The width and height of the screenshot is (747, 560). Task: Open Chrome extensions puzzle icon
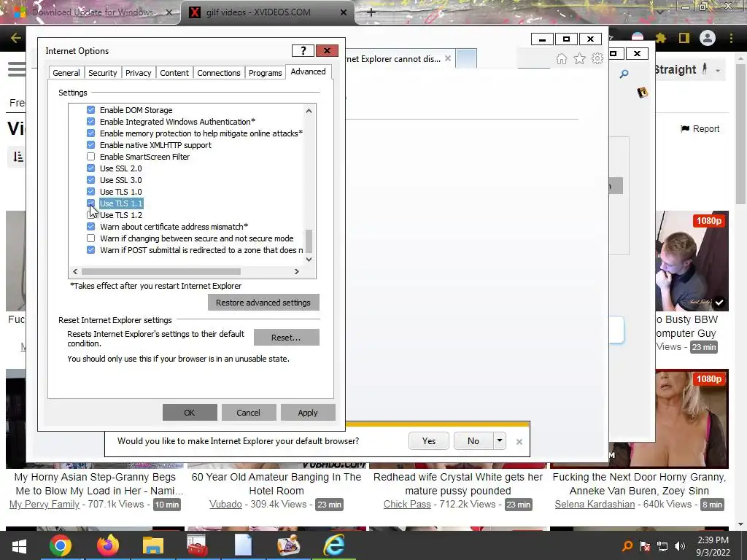[x=661, y=38]
